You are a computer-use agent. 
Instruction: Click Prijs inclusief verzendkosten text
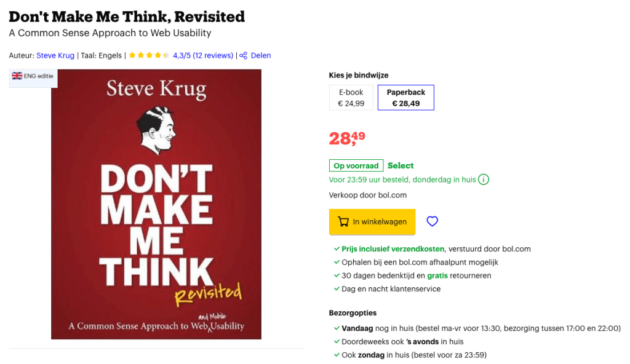[393, 249]
